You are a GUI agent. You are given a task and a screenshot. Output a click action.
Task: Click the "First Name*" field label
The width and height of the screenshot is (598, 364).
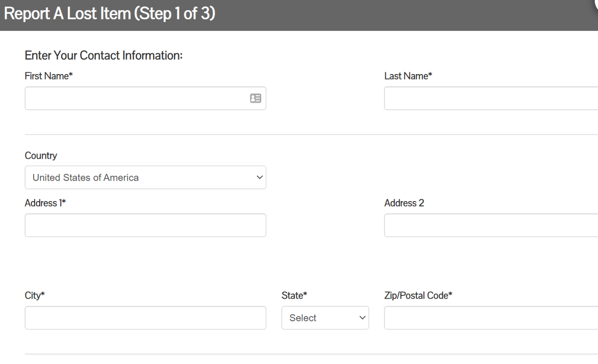(x=49, y=76)
